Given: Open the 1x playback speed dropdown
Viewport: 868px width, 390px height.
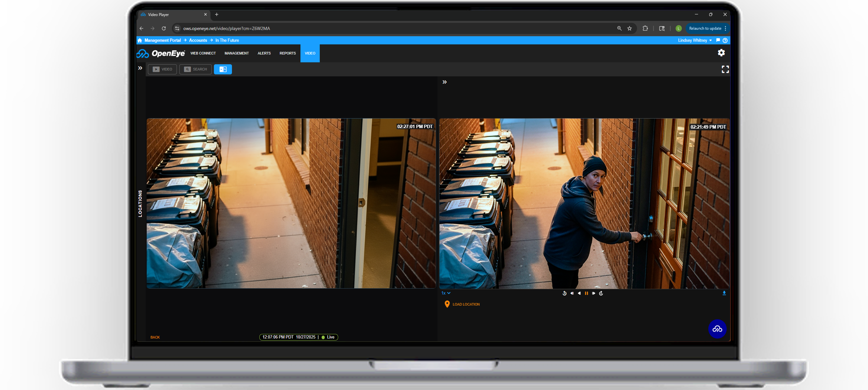Looking at the screenshot, I should [x=446, y=293].
